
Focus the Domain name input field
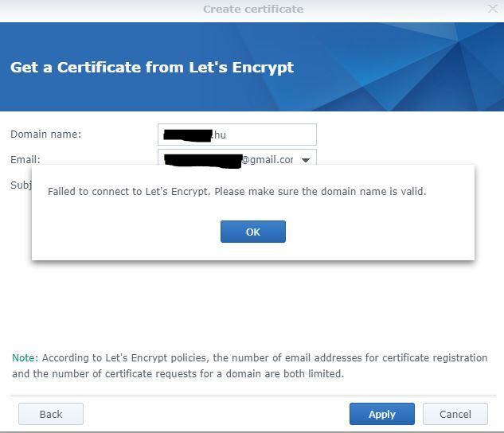pos(237,135)
